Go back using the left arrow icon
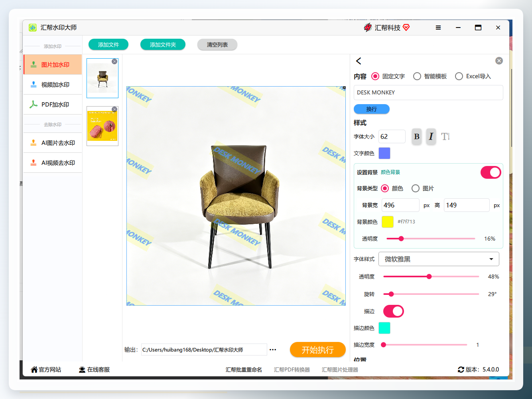 (359, 61)
